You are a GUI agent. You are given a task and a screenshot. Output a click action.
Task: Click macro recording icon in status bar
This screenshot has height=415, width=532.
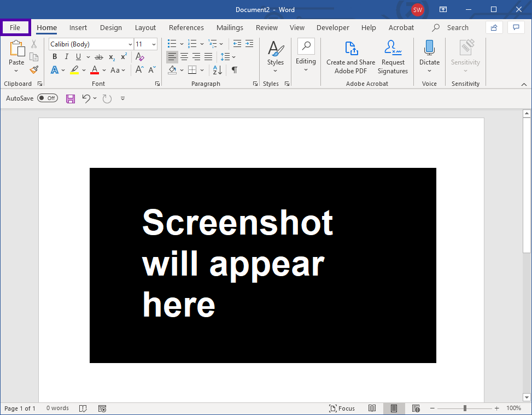tap(102, 408)
